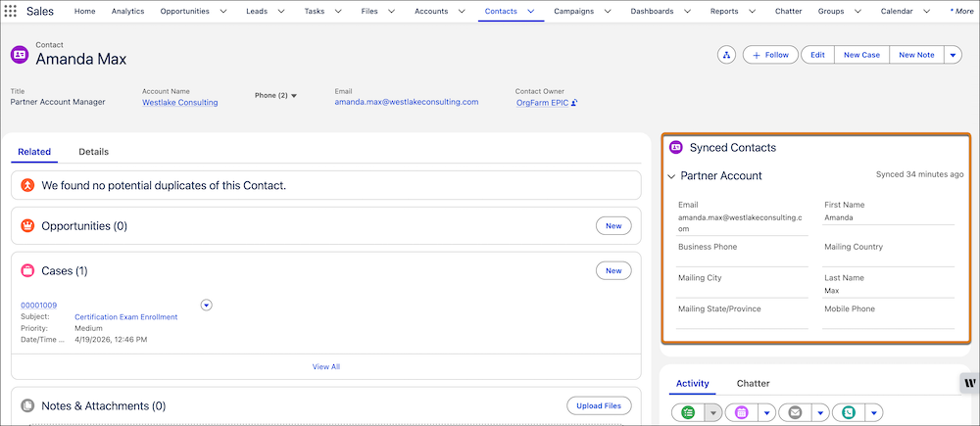The width and height of the screenshot is (980, 426).
Task: Open case number 00001009
Action: click(x=39, y=306)
